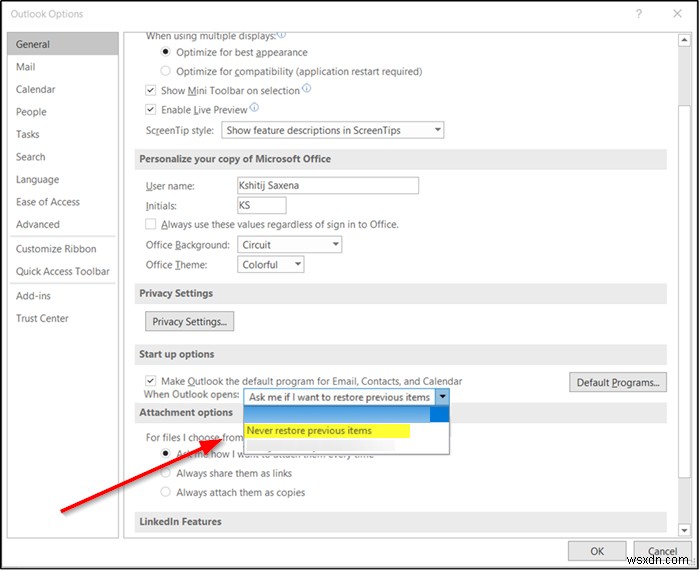
Task: Click info icon beside Enable Live Preview
Action: click(254, 107)
